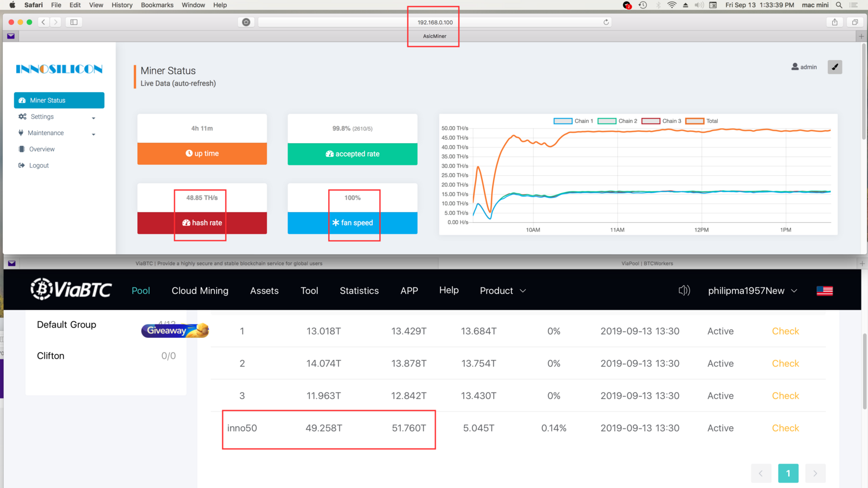
Task: Open the Apple menu
Action: coord(12,5)
